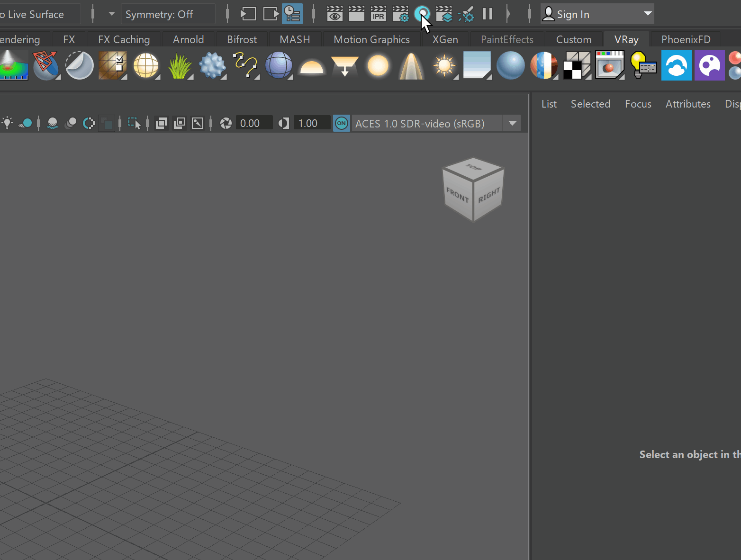Open the Rendering shelf tab
Screen dimensions: 741x560
[x=20, y=40]
